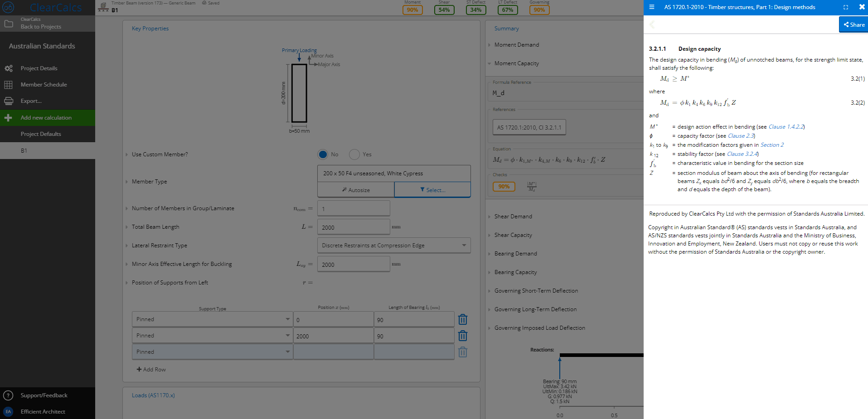Image resolution: width=868 pixels, height=419 pixels.
Task: Follow the Section 2 link
Action: coord(772,145)
